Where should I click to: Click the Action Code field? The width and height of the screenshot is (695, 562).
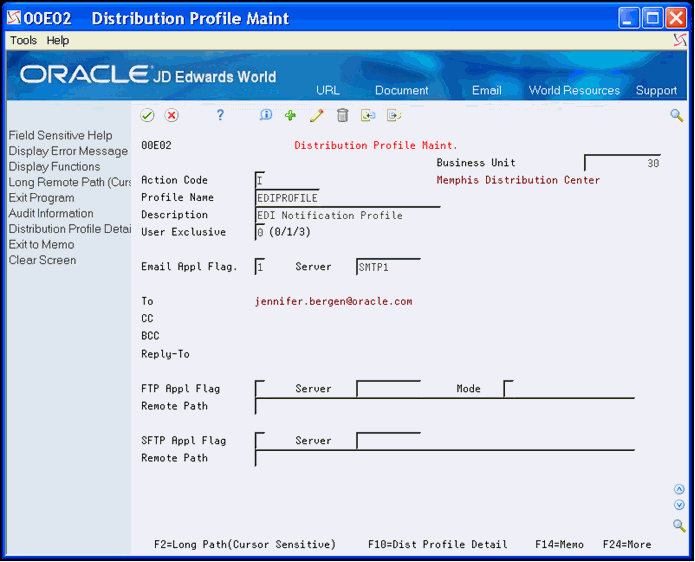click(x=260, y=180)
